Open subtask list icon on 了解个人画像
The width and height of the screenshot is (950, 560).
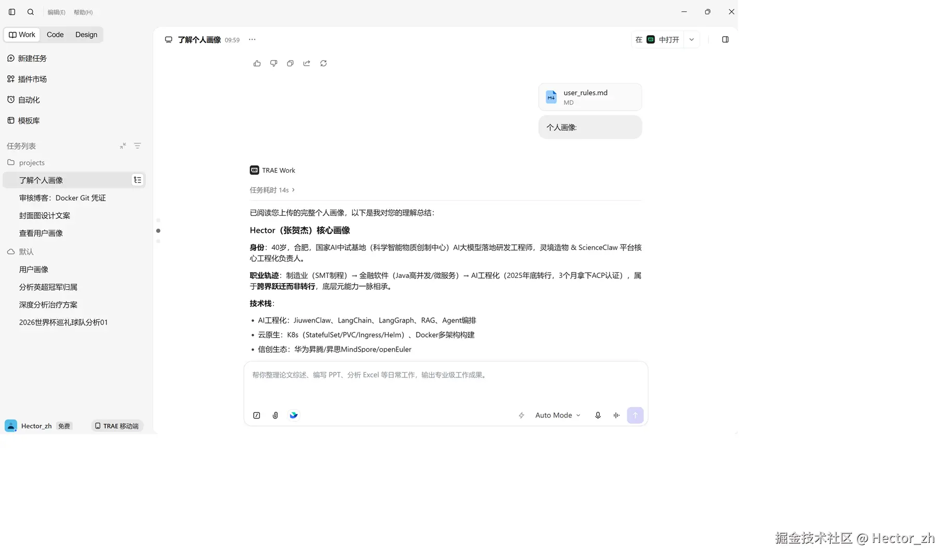137,180
